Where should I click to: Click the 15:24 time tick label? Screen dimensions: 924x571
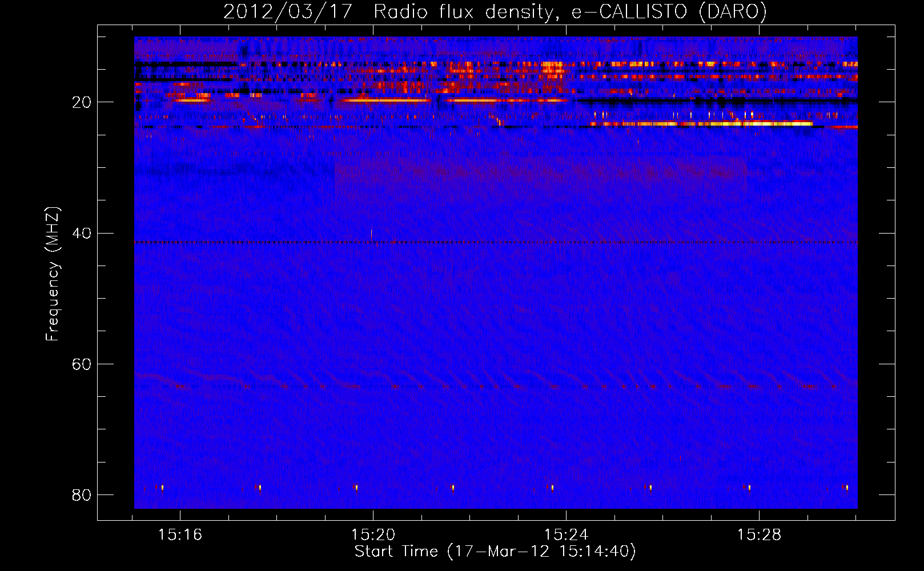coord(566,535)
